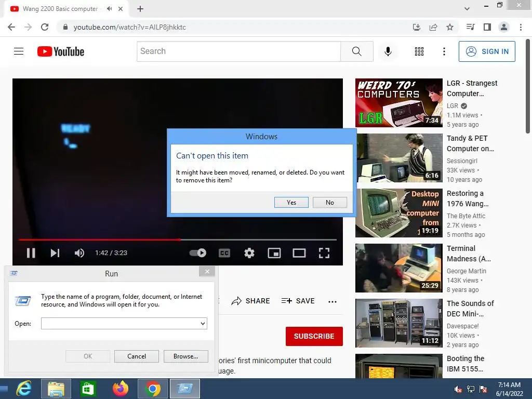Screen dimensions: 532x399
Task: Click SHARE below the video
Action: (250, 301)
